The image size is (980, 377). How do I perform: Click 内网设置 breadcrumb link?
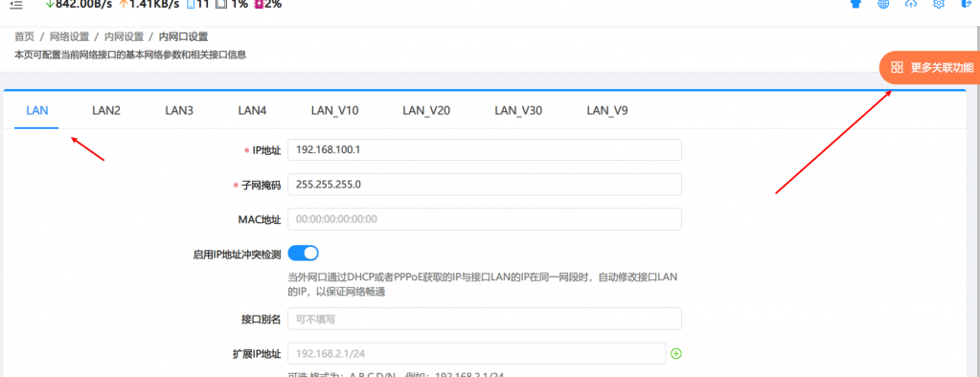[x=125, y=36]
